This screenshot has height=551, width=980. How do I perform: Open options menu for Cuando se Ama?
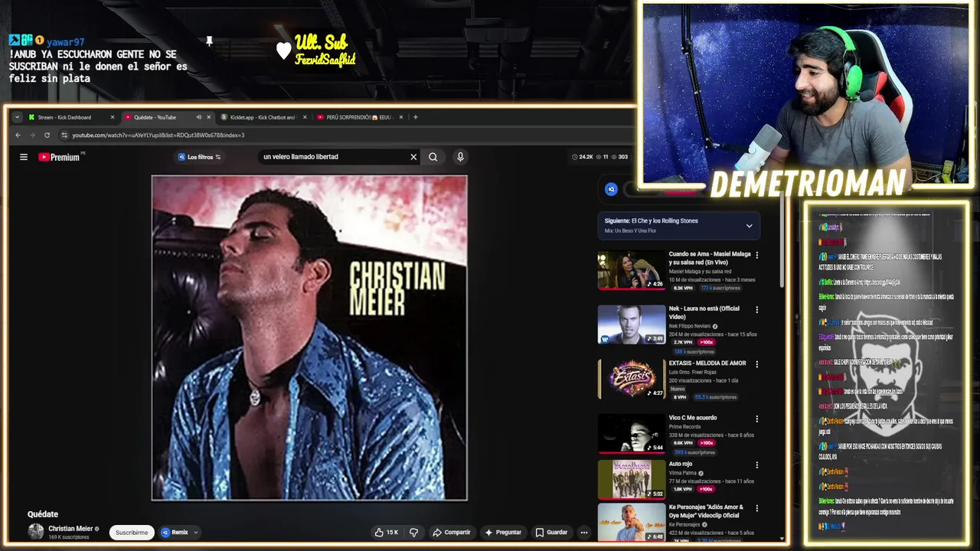pyautogui.click(x=757, y=255)
